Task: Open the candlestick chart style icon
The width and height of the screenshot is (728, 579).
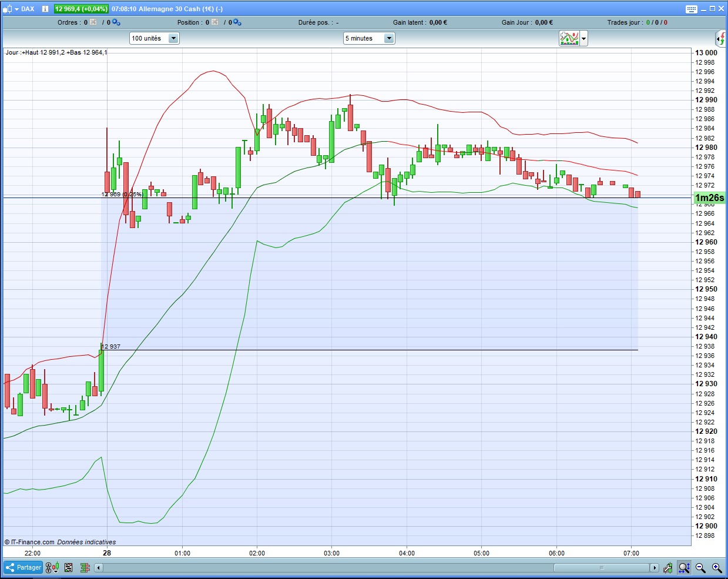Action: [55, 567]
